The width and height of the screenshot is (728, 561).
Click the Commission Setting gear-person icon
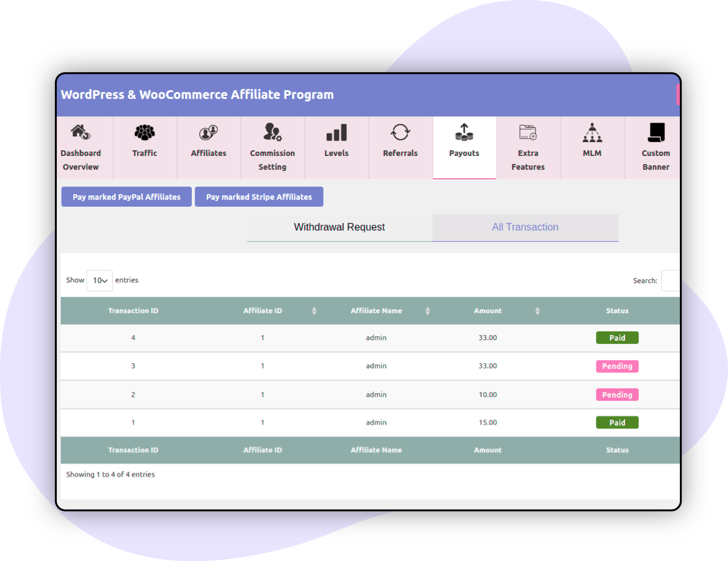click(x=272, y=132)
